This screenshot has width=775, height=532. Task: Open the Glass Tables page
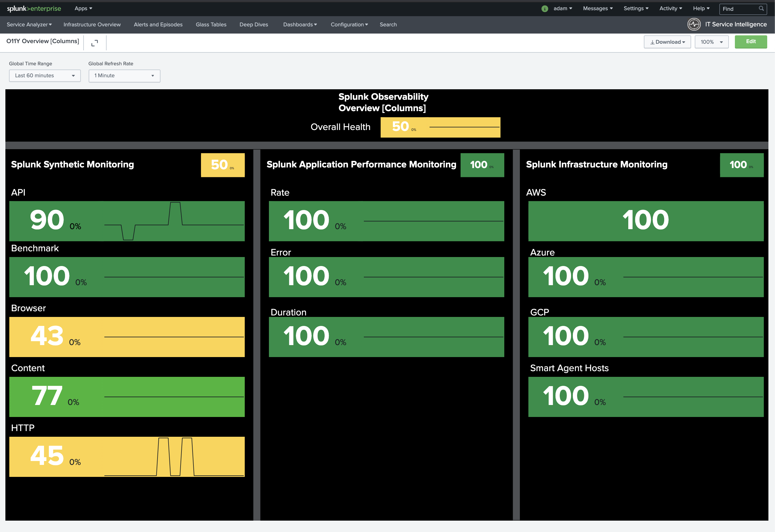(211, 25)
